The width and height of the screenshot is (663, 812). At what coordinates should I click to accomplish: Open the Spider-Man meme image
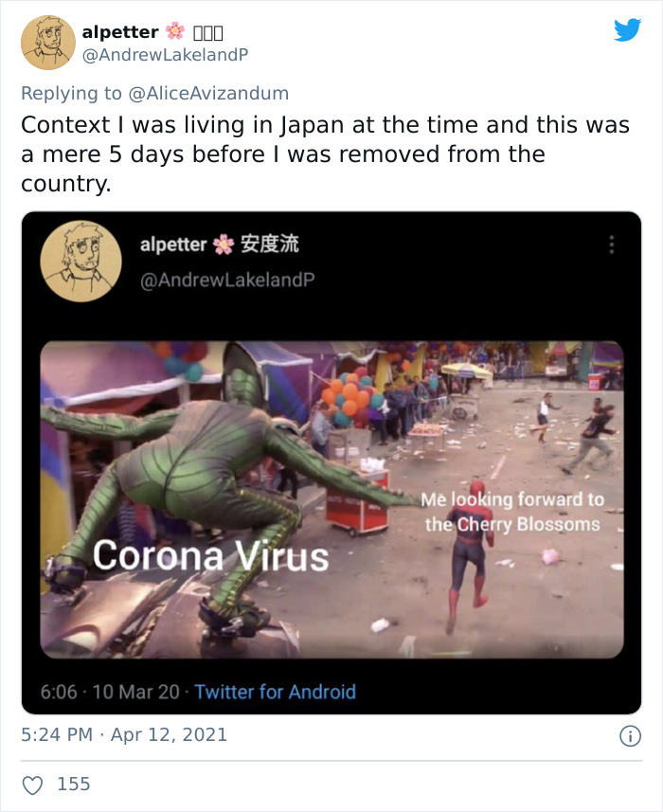pos(331,499)
